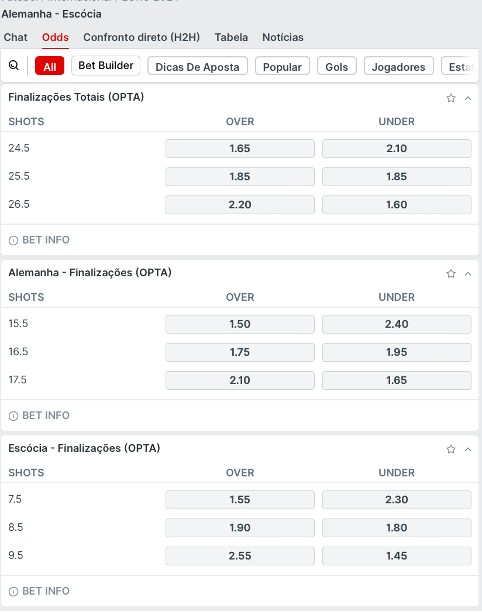This screenshot has height=612, width=482.
Task: Select the Gols filter chip
Action: (336, 66)
